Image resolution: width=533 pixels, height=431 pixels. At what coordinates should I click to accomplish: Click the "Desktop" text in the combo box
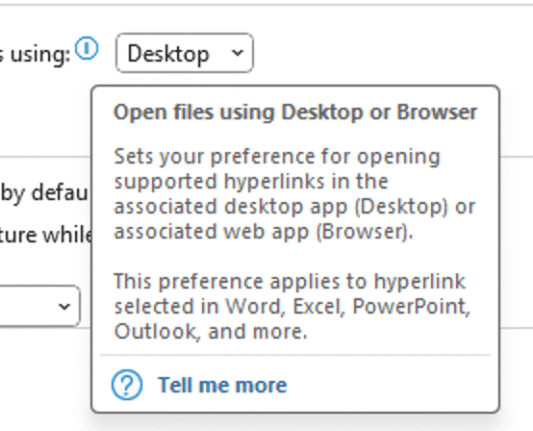168,54
